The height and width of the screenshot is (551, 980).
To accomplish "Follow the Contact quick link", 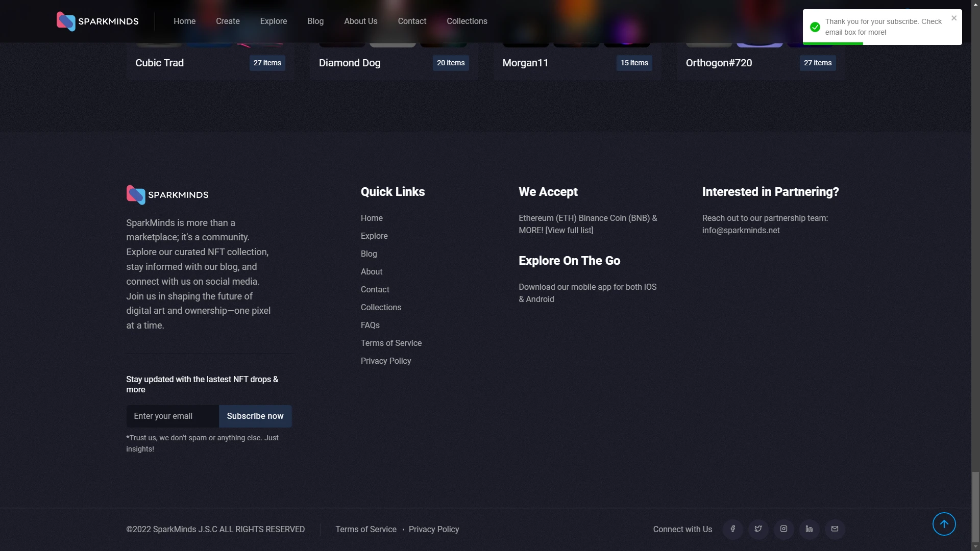I will pyautogui.click(x=375, y=289).
